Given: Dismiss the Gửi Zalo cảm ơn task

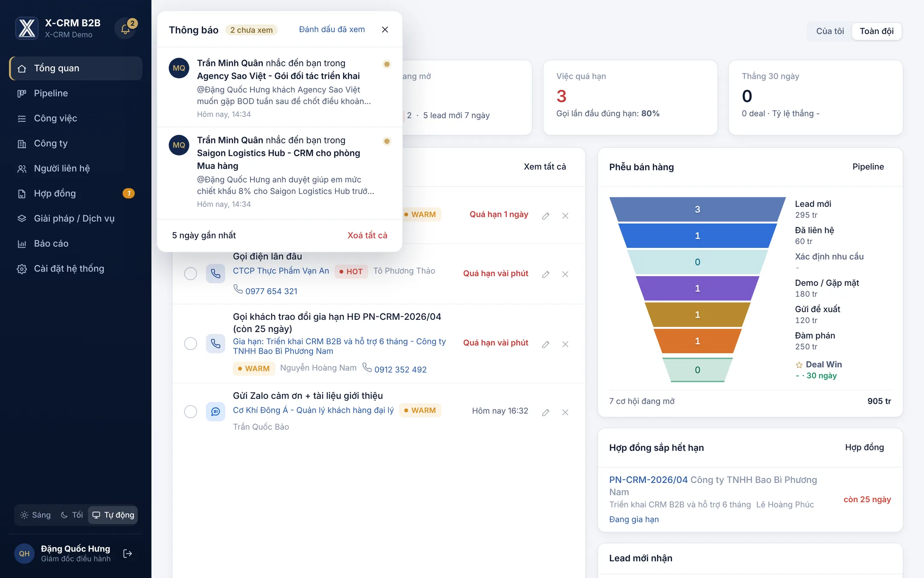Looking at the screenshot, I should 565,412.
